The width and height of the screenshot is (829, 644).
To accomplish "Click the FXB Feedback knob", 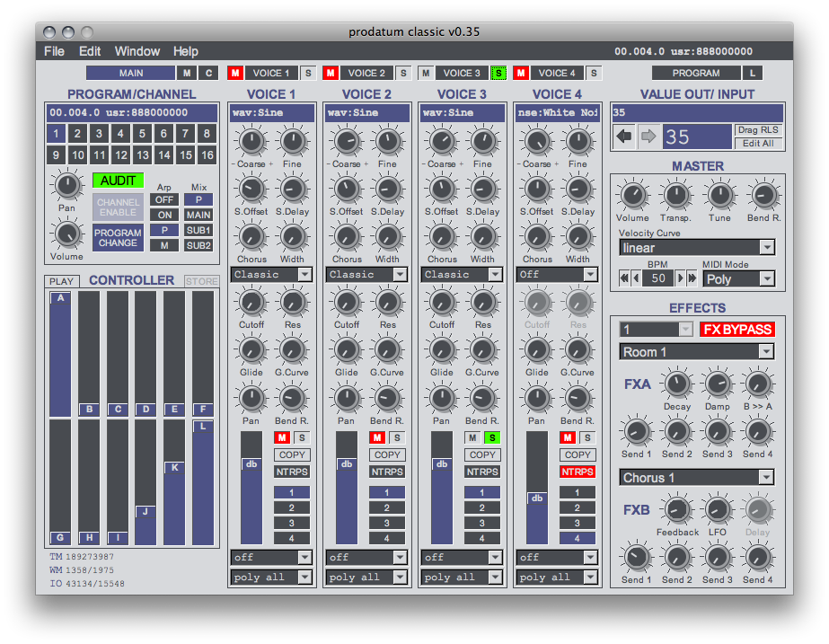I will pos(677,510).
